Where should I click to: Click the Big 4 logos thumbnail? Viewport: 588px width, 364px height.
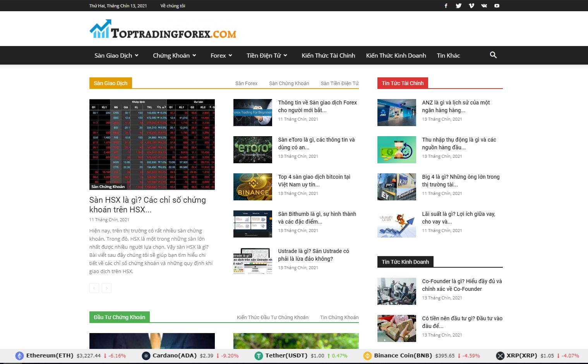coord(397,187)
